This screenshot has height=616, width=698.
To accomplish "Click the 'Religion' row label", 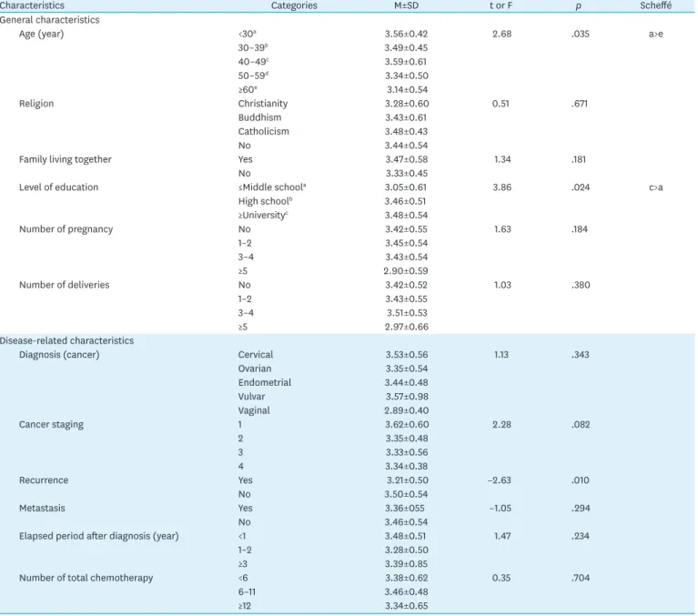I will pos(36,104).
